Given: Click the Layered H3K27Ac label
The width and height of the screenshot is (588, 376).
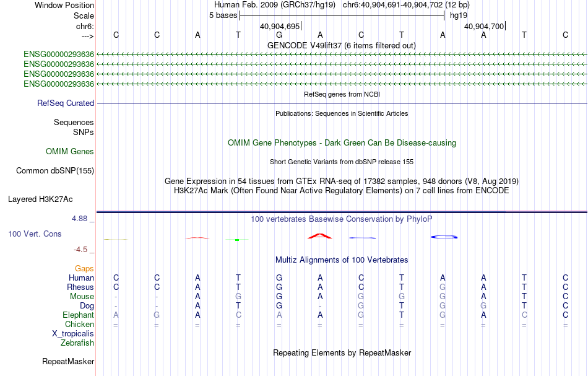Looking at the screenshot, I should click(40, 199).
